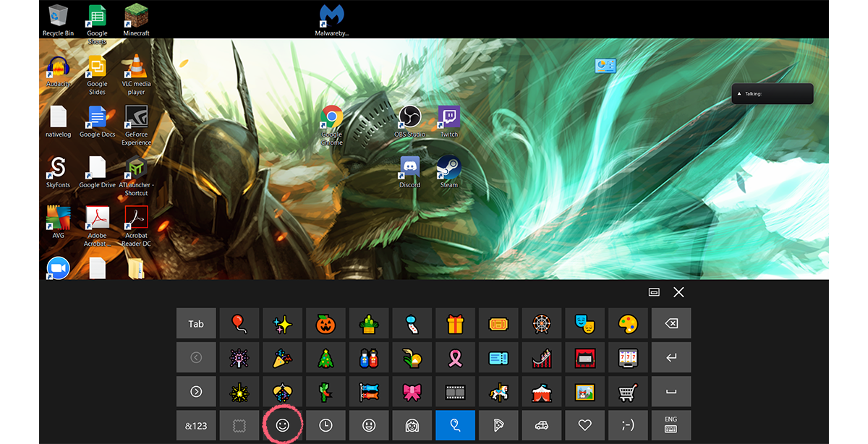Insert the tanabata tree emoji

tap(326, 391)
